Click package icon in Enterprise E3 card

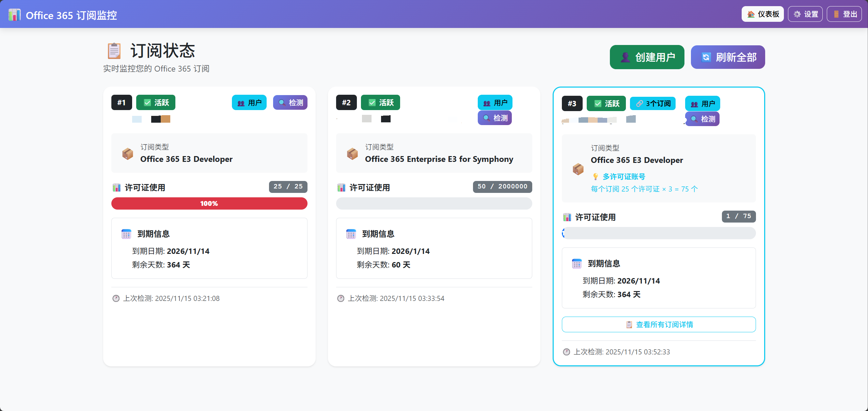pyautogui.click(x=352, y=154)
